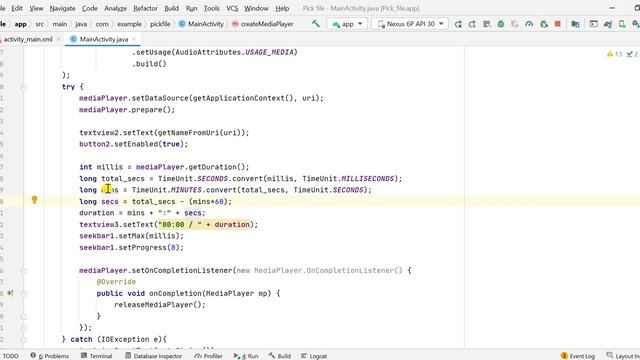Open the Refactor menu
This screenshot has height=360, width=640.
pos(145,8)
